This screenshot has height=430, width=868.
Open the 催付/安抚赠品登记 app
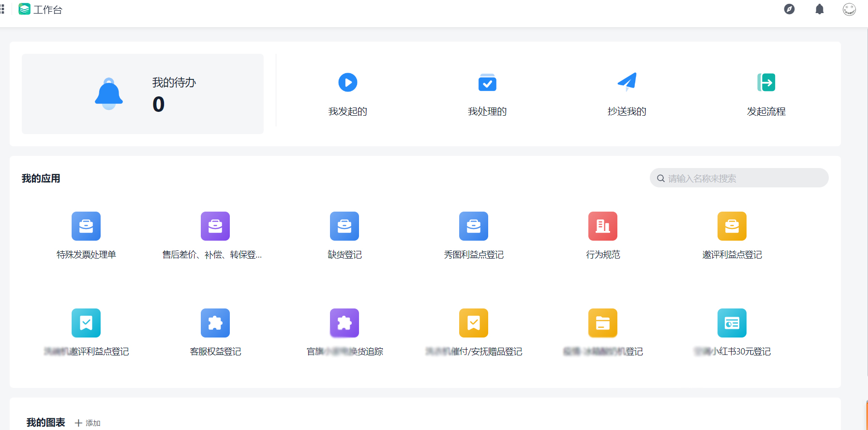click(x=474, y=323)
